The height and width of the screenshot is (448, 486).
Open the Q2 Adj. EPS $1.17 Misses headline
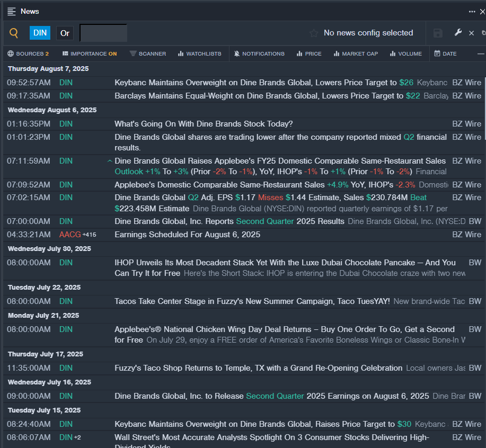pyautogui.click(x=271, y=203)
